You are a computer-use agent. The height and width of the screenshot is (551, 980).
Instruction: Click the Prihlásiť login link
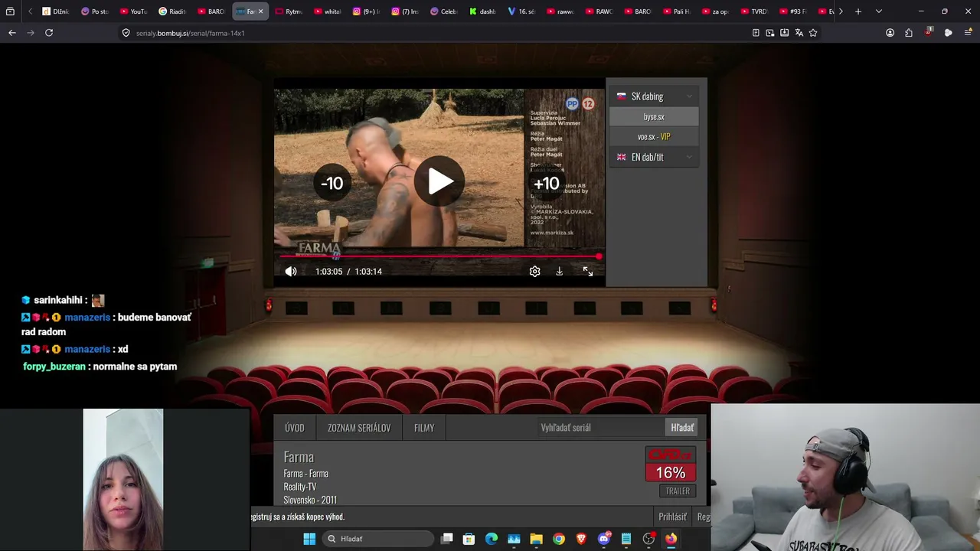tap(673, 517)
